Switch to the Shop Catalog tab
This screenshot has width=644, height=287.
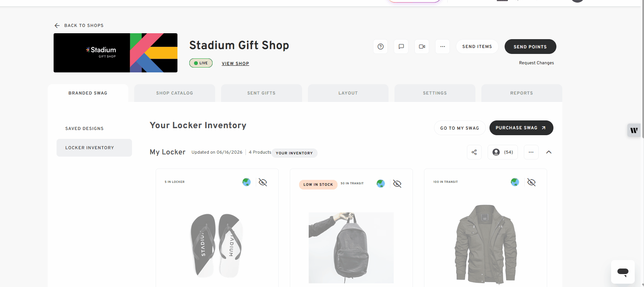coord(174,93)
